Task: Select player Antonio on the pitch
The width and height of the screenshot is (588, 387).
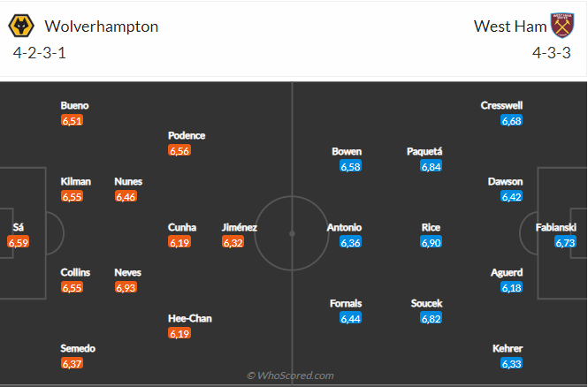Action: point(344,227)
